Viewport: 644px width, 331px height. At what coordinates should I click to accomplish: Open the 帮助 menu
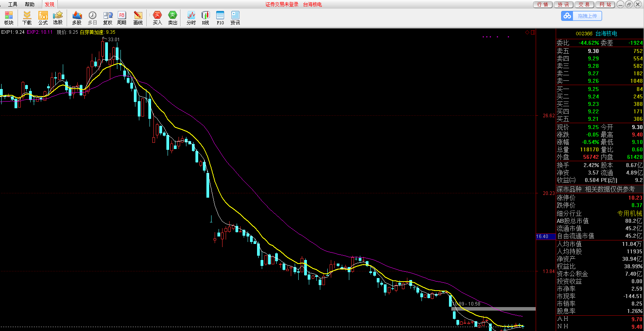[29, 4]
